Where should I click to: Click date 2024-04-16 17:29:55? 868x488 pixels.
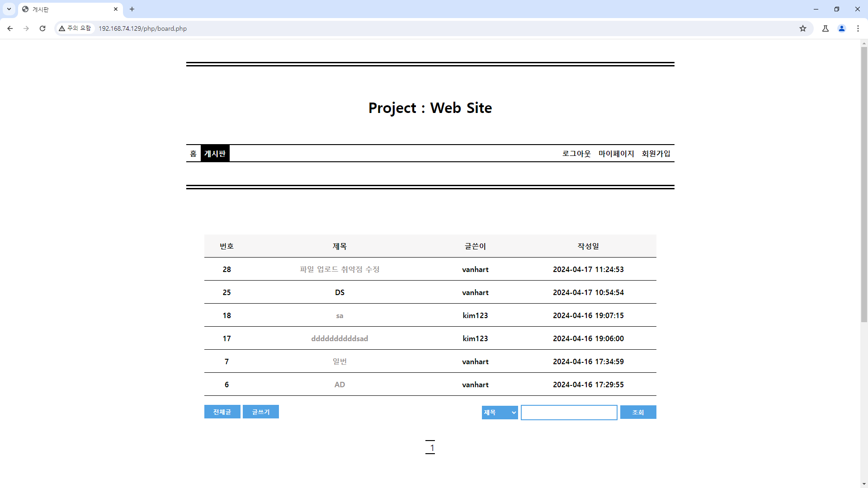point(588,385)
